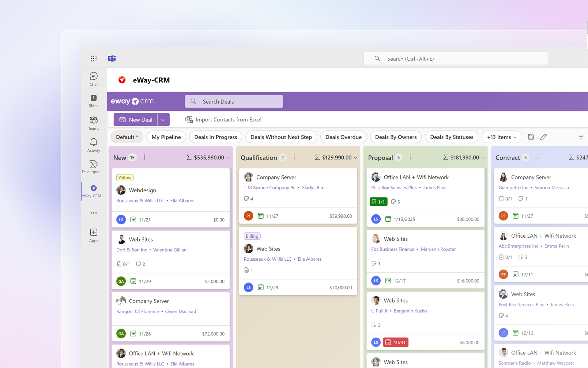The image size is (588, 368).
Task: Expand the +13 items views dropdown
Action: 502,137
